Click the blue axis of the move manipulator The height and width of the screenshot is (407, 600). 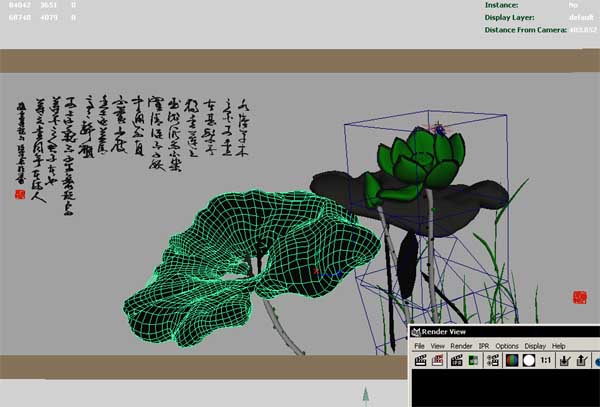point(331,274)
